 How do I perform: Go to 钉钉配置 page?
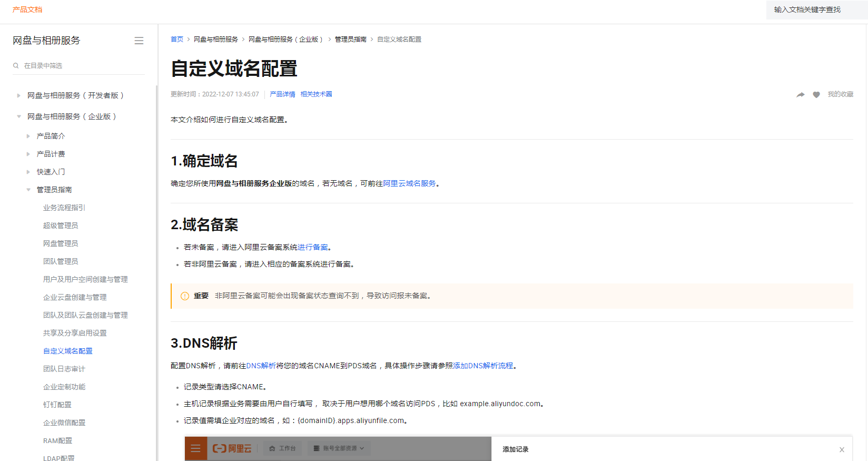pos(57,405)
